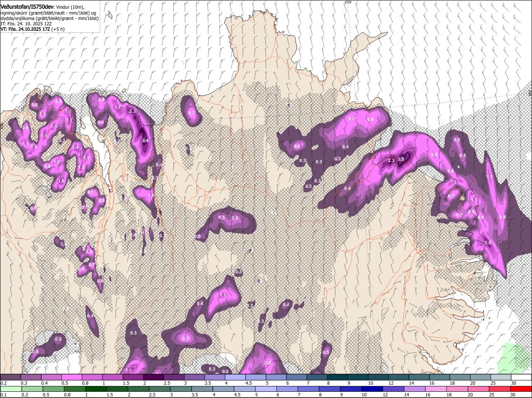Click the 2.0 precipitation value on the map
The height and width of the screenshot is (398, 532).
[x=488, y=243]
